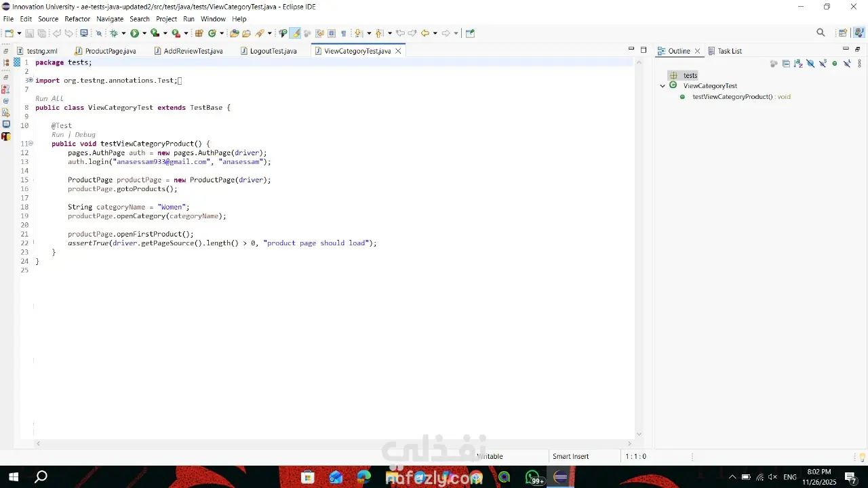The width and height of the screenshot is (868, 488).
Task: Collapse the testViewCategoryProduct method fold on line 11
Action: click(31, 144)
